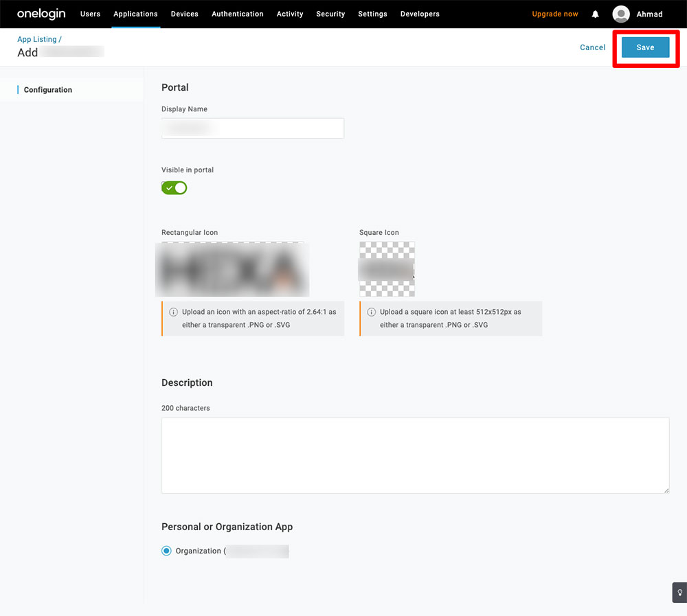The image size is (687, 616).
Task: Expand the Security menu
Action: [x=330, y=14]
